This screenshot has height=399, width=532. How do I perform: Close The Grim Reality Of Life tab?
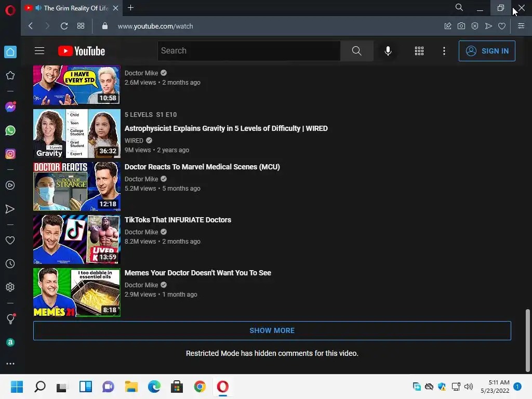[116, 8]
